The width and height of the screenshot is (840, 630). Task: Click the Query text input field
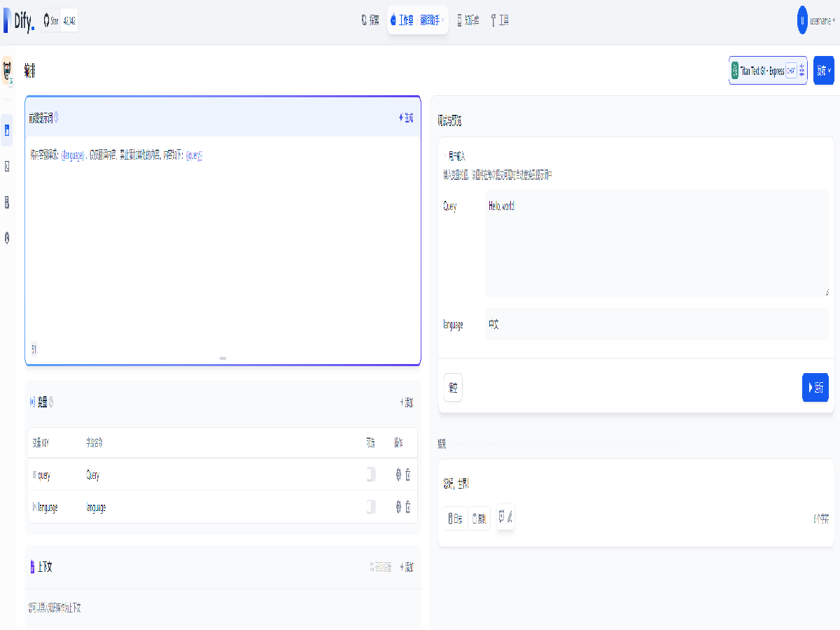(657, 242)
